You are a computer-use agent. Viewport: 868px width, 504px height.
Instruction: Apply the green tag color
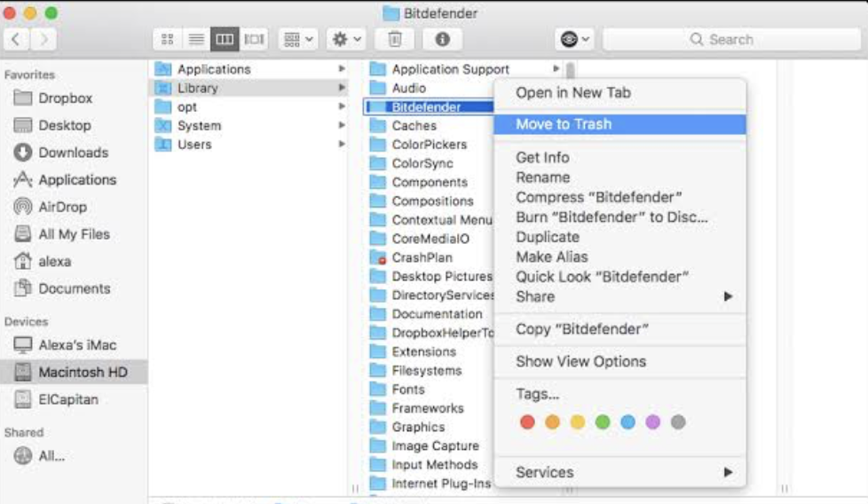pyautogui.click(x=603, y=422)
